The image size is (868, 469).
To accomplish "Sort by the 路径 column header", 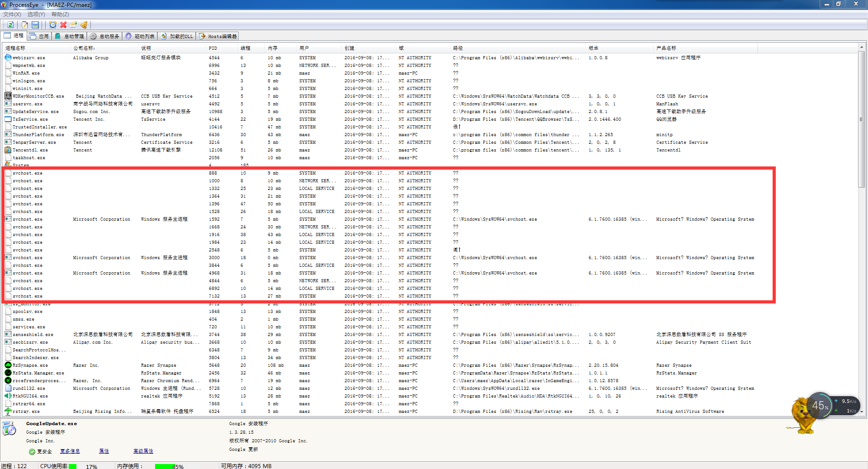I will point(518,48).
